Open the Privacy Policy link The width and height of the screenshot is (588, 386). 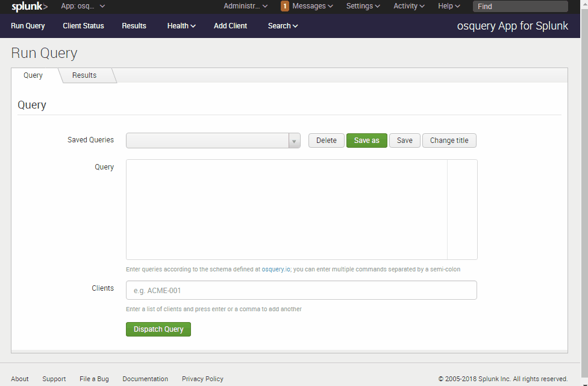(202, 379)
